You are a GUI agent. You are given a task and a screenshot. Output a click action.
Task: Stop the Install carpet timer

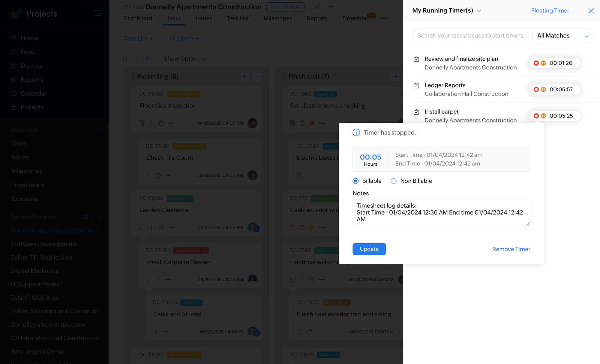tap(536, 116)
